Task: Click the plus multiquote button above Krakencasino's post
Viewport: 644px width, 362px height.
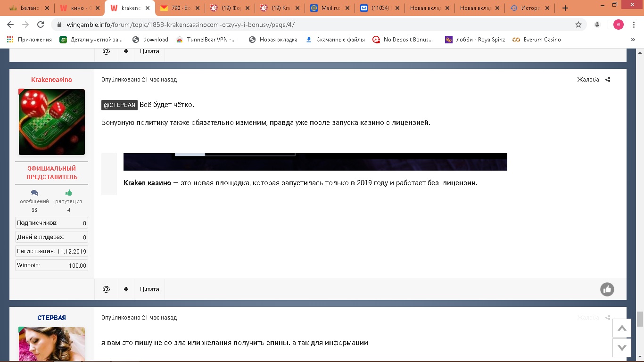Action: point(126,51)
